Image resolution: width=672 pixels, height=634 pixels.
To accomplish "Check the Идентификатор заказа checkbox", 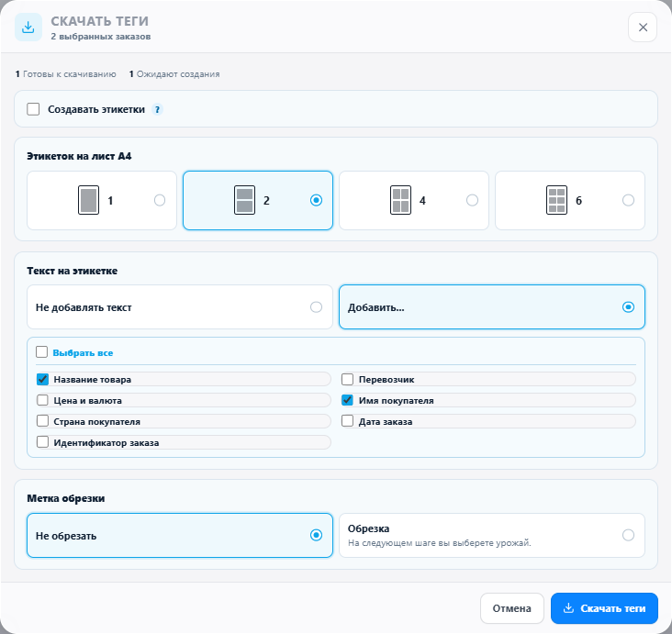I will click(x=42, y=442).
